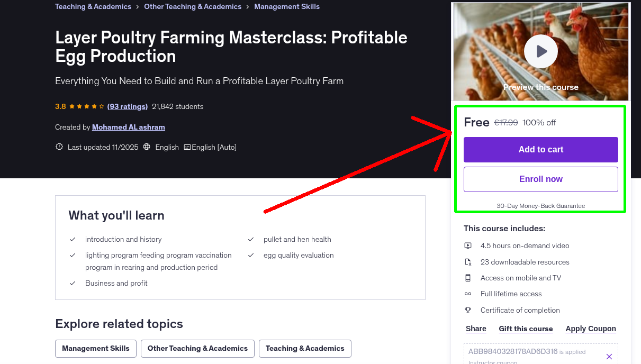Click the mobile and TV access icon

coord(468,278)
